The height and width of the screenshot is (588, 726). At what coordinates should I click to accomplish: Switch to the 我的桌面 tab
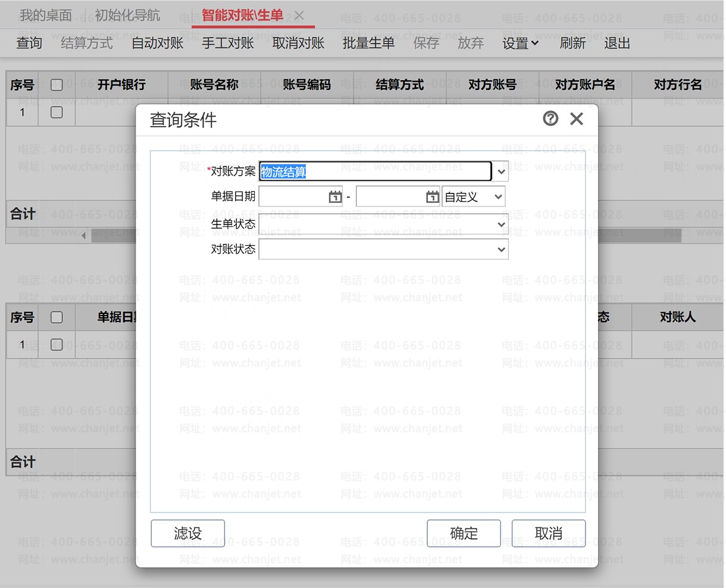pos(45,15)
